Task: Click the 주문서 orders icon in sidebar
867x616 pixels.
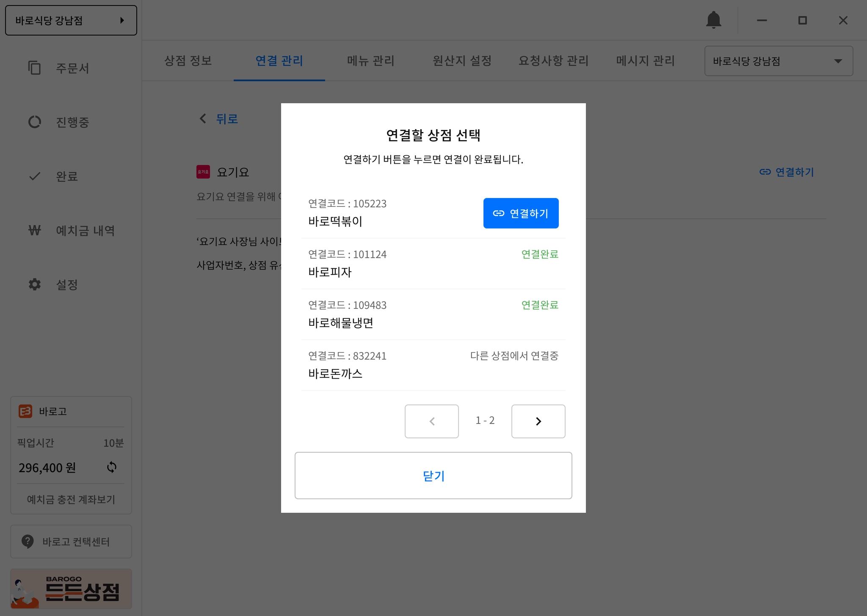Action: point(34,68)
